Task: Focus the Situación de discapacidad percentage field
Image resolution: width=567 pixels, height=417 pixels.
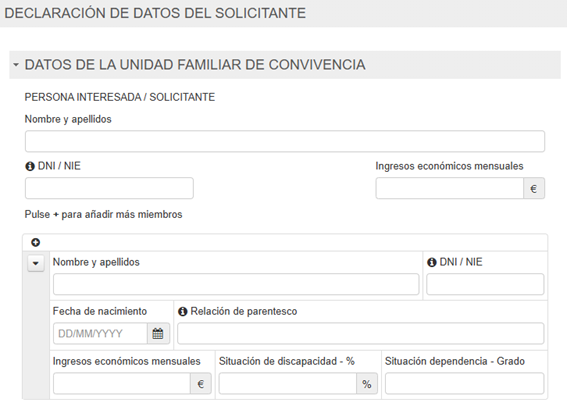Action: tap(288, 383)
